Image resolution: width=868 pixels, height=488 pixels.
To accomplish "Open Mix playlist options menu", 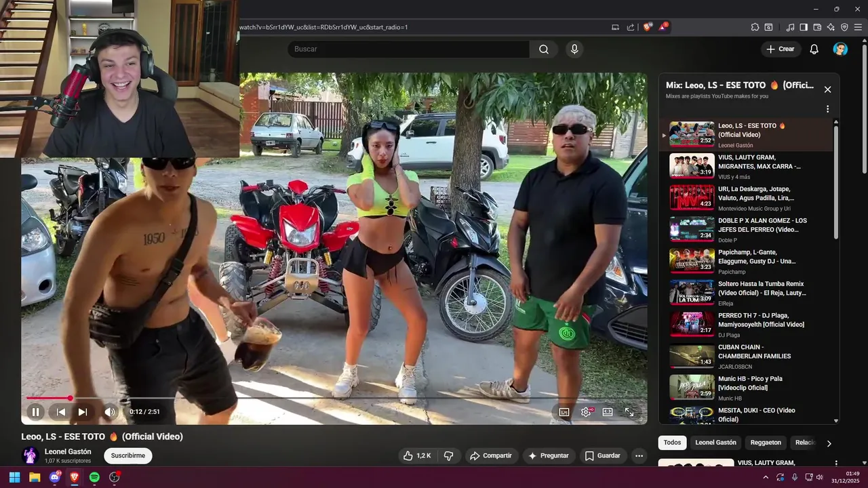I will pyautogui.click(x=827, y=109).
